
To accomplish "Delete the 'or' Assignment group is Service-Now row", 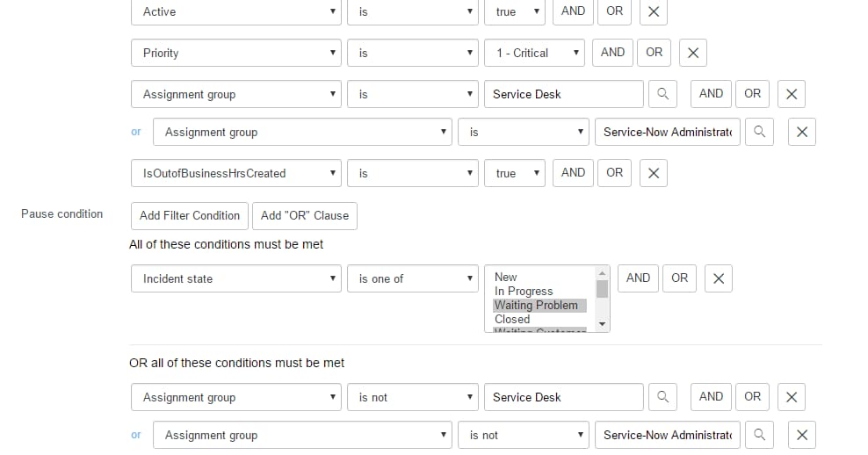I will click(801, 132).
